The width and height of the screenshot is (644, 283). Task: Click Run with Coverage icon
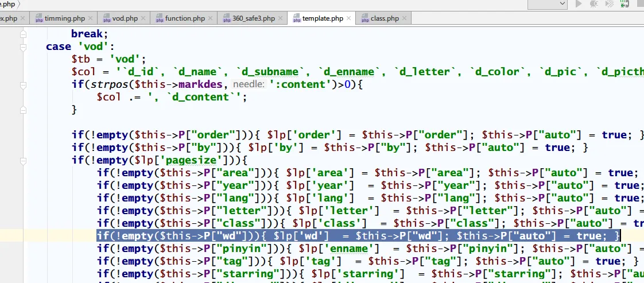pyautogui.click(x=608, y=4)
